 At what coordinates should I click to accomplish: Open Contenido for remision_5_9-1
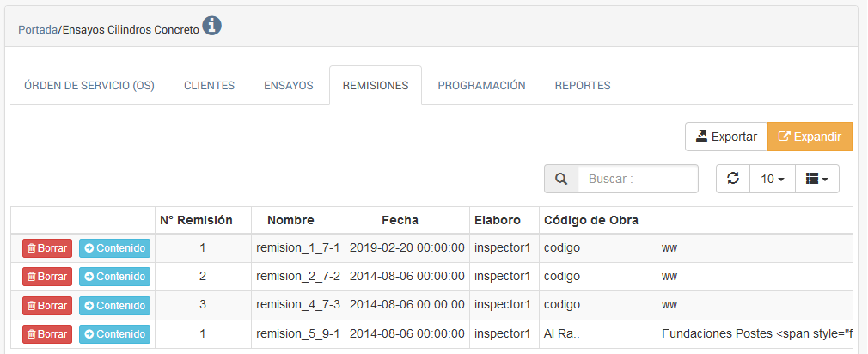point(114,333)
